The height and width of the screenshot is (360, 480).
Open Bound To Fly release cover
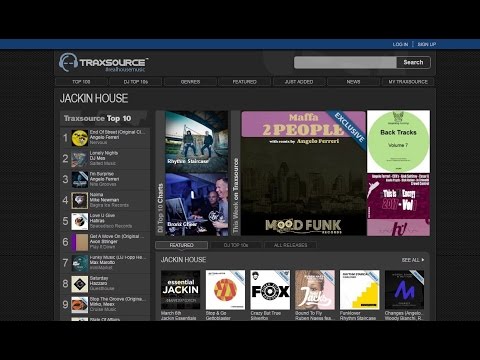click(x=315, y=290)
